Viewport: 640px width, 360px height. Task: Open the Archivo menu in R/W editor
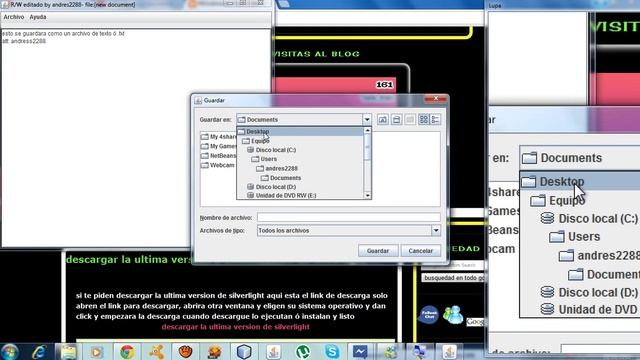14,17
